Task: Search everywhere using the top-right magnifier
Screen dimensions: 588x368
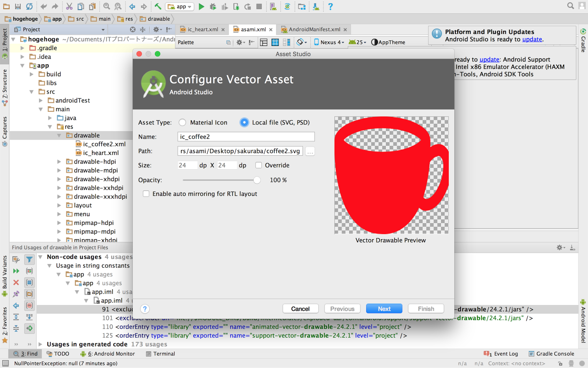Action: click(570, 6)
